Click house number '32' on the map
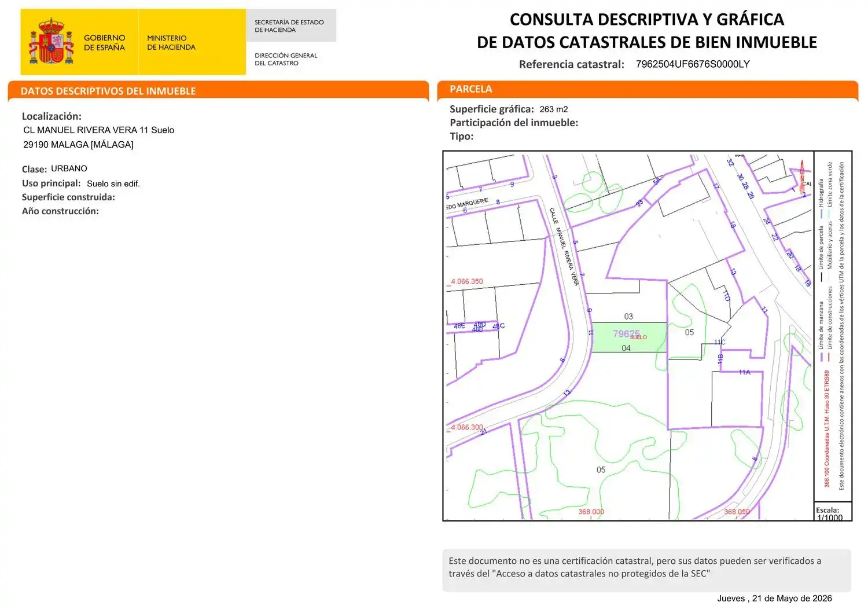868x613 pixels. (730, 163)
